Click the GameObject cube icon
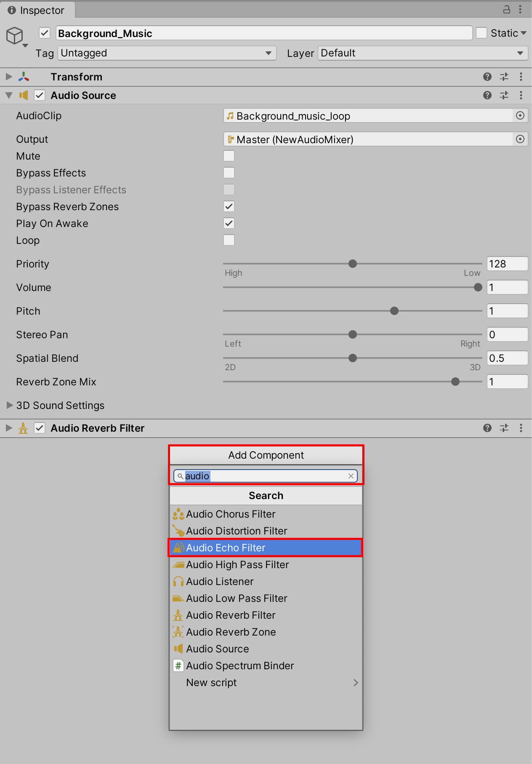Viewport: 532px width, 764px height. point(15,35)
